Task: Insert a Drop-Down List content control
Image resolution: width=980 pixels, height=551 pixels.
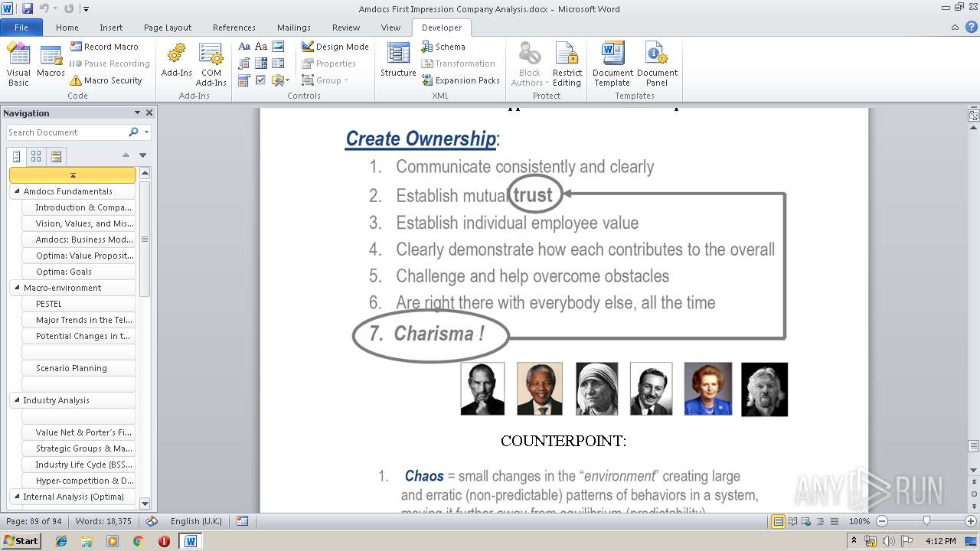Action: coord(278,64)
